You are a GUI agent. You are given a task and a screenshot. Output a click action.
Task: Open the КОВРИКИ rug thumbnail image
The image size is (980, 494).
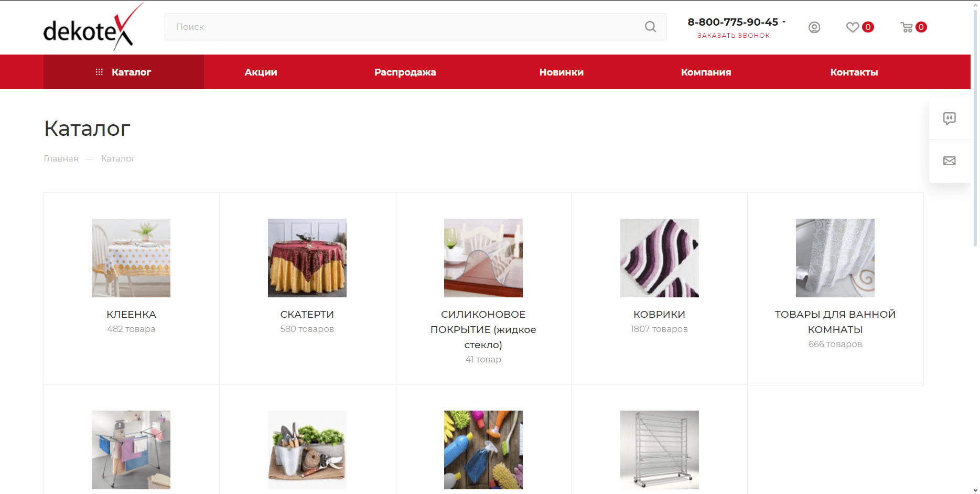[660, 258]
